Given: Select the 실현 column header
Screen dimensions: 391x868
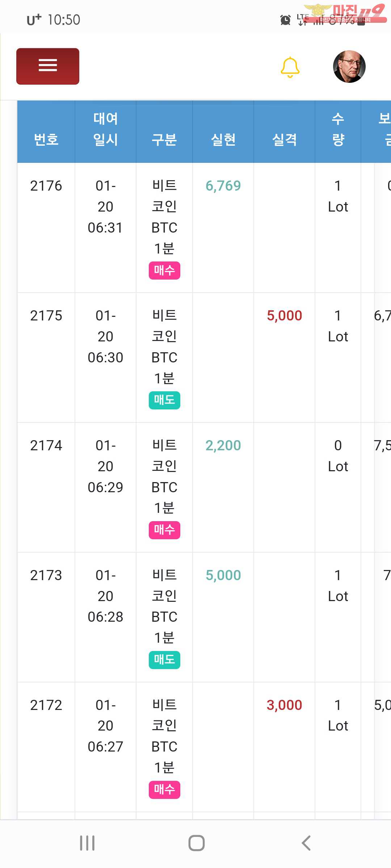Looking at the screenshot, I should pyautogui.click(x=223, y=139).
